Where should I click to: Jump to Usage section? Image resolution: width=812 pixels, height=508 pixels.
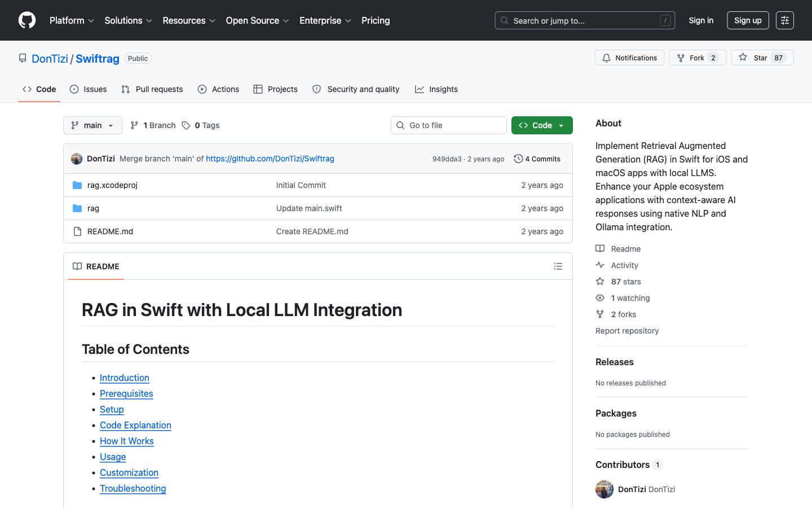click(x=113, y=457)
